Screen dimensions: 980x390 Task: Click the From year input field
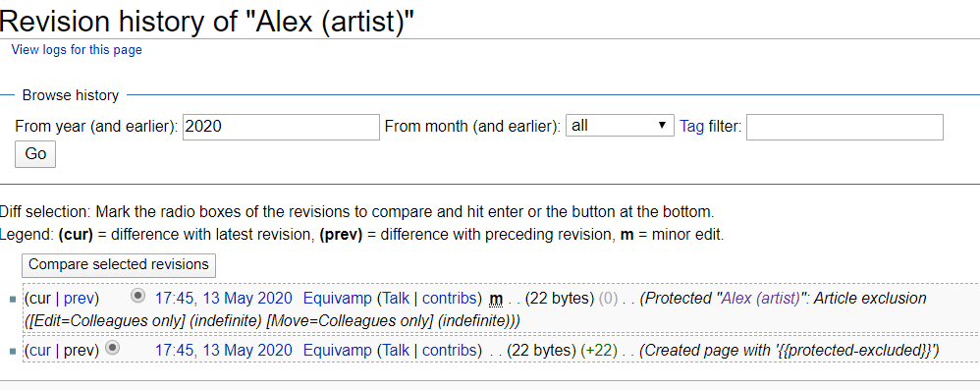click(x=281, y=127)
